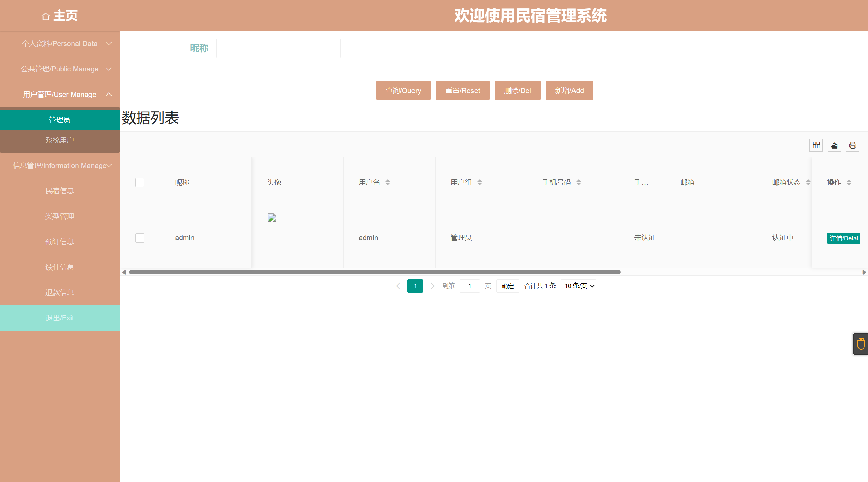Click the home icon next to 主页
The height and width of the screenshot is (482, 868).
[46, 16]
